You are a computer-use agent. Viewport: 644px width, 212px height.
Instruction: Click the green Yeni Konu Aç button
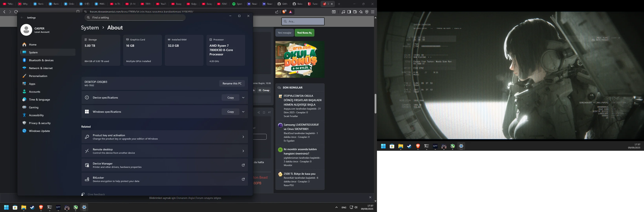[x=304, y=33]
